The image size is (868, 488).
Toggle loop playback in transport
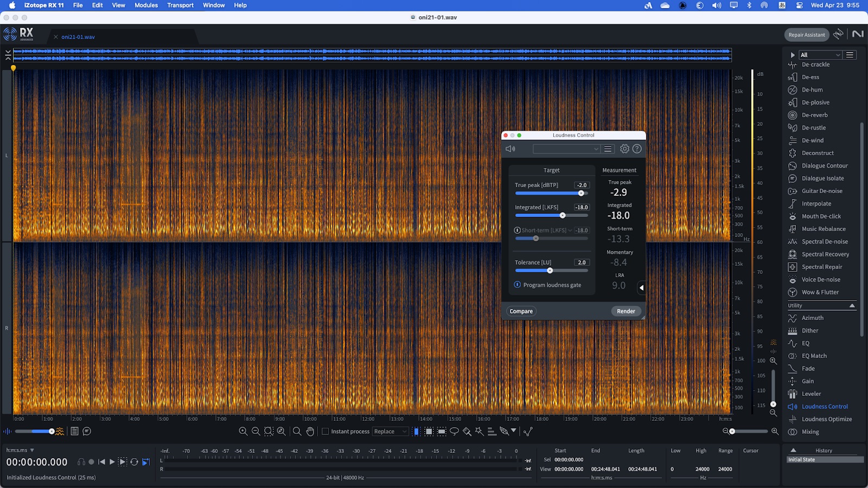[x=134, y=462]
